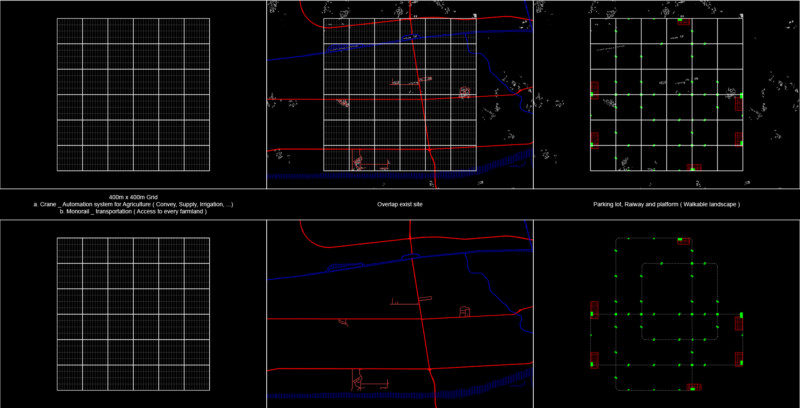Select the 'b. Monorail _ transportation' text line
The width and height of the screenshot is (800, 408).
[x=132, y=211]
